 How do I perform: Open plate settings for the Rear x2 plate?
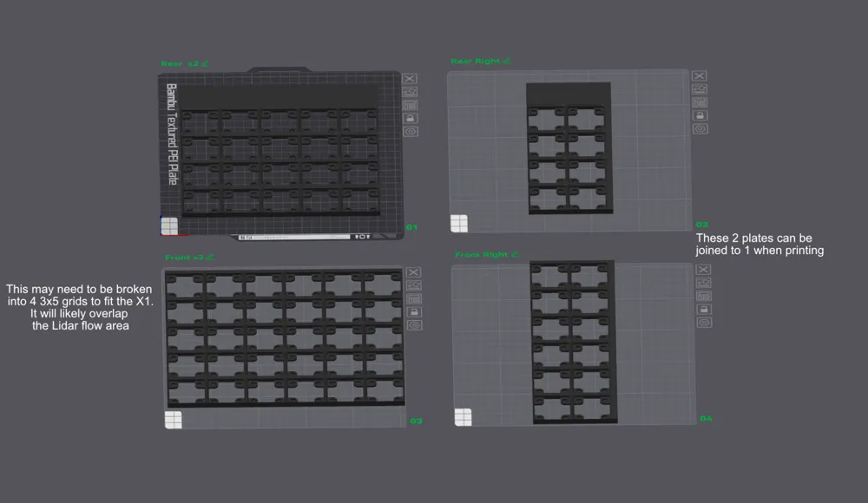tap(409, 130)
